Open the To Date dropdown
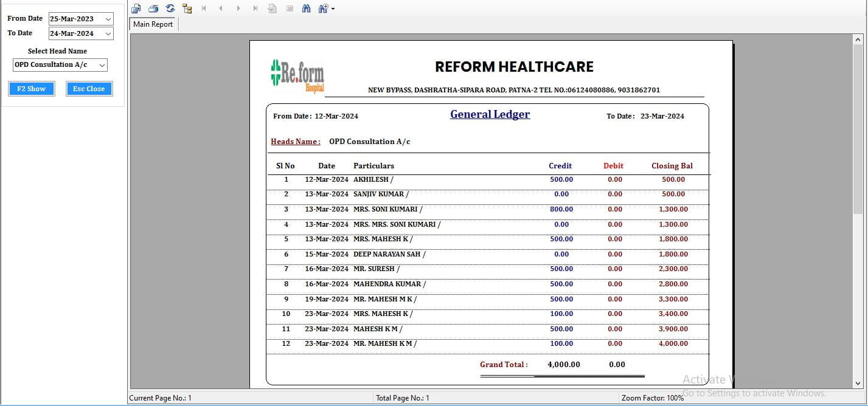The image size is (868, 406). (x=109, y=33)
